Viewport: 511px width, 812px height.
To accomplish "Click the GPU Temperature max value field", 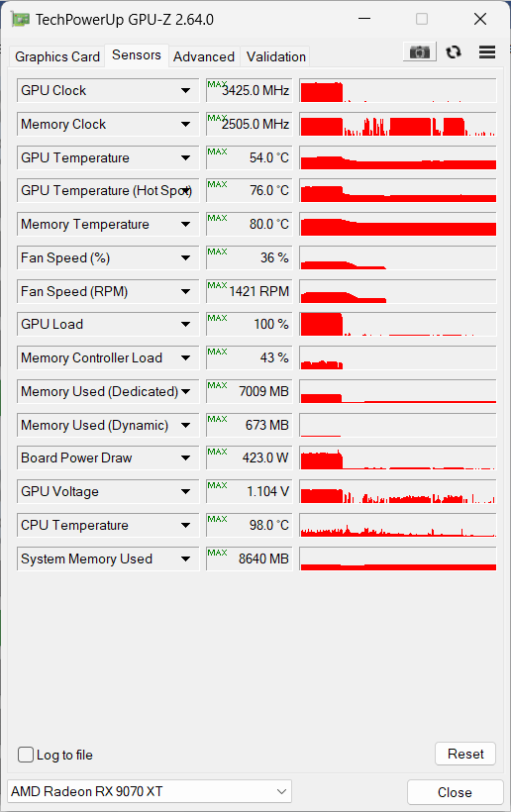I will (249, 157).
